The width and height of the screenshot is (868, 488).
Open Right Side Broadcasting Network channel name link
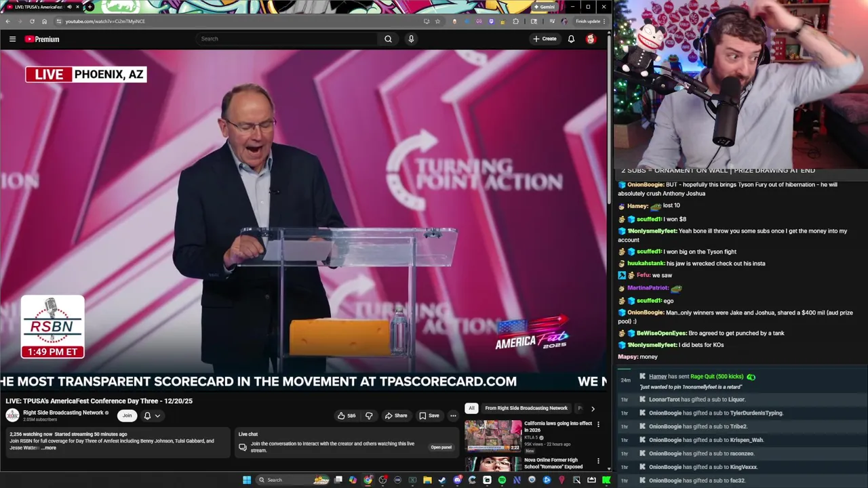pos(63,413)
